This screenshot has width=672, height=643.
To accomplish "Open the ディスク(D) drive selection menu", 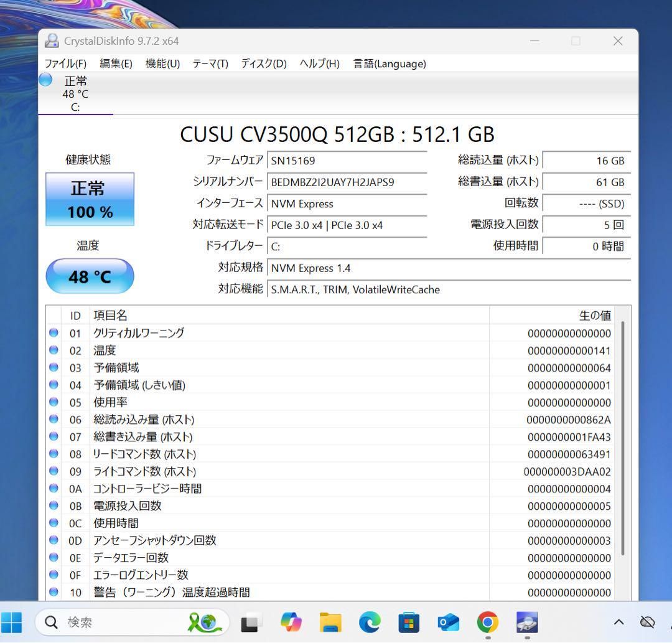I will (263, 63).
